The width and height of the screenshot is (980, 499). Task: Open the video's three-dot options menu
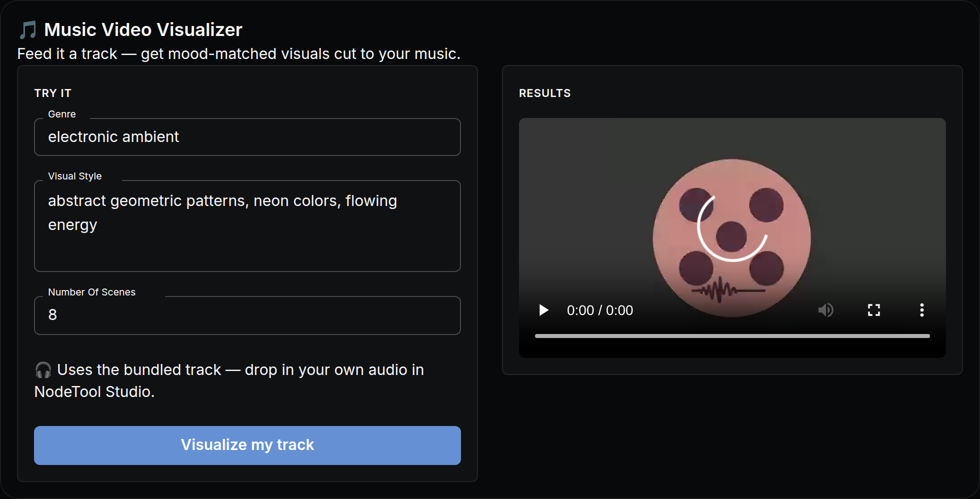(922, 310)
